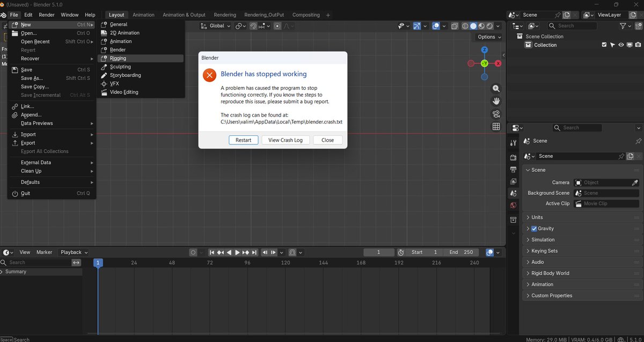The image size is (644, 342).
Task: Toggle Collection exclude checkbox in outliner
Action: click(604, 45)
